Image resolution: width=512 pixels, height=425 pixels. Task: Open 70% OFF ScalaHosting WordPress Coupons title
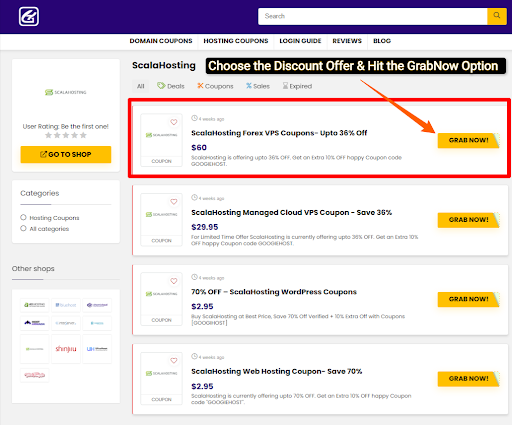tap(274, 292)
